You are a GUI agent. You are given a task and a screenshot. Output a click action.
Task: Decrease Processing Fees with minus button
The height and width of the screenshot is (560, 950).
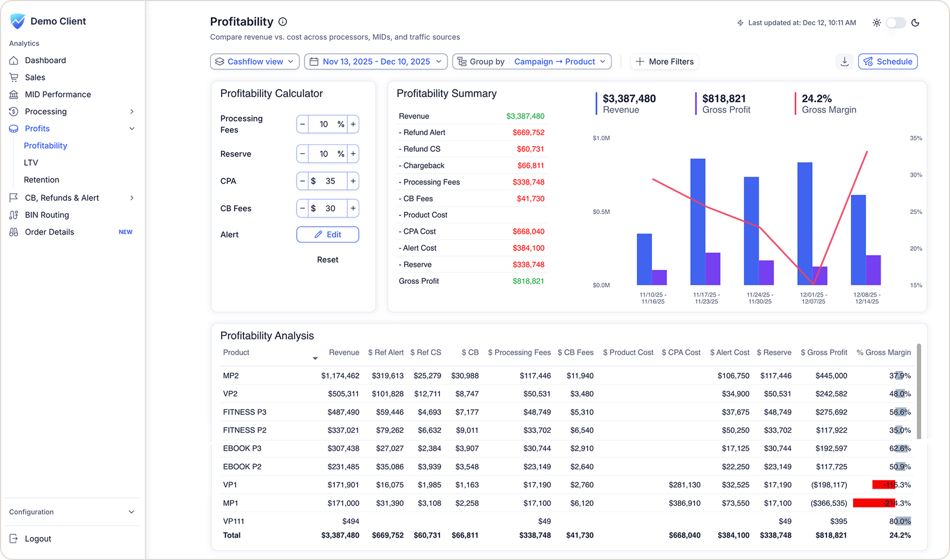point(302,124)
